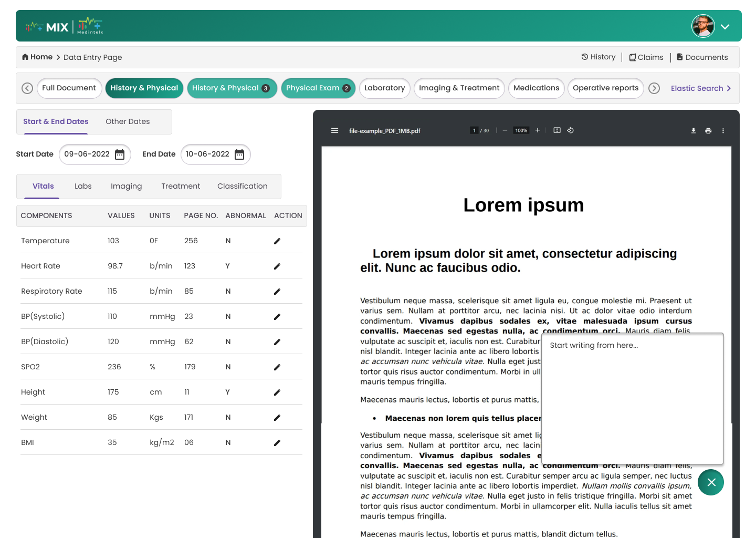Download the PDF file
Viewport: 756px width, 538px height.
click(694, 131)
